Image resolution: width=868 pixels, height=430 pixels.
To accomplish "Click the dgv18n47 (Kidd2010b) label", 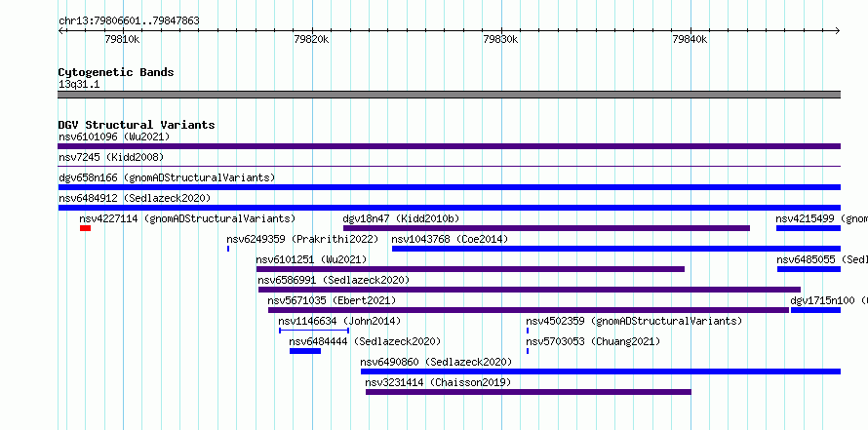I will pos(402,218).
